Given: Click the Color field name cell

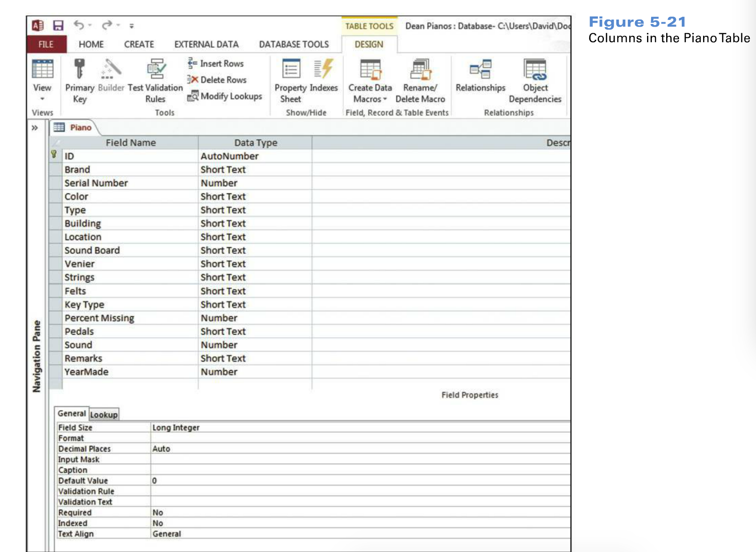Looking at the screenshot, I should click(x=130, y=196).
